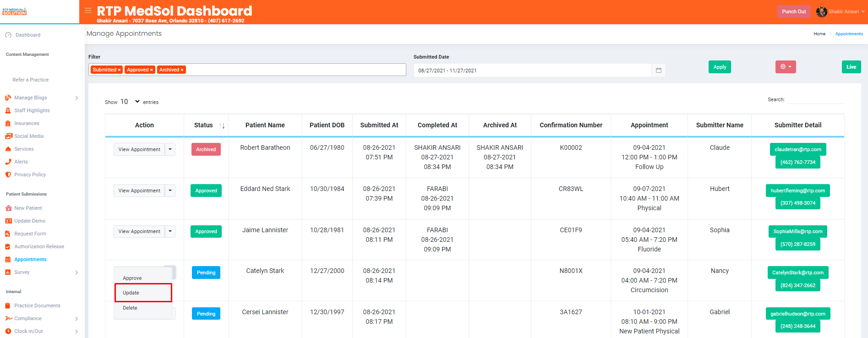Viewport: 868px width, 338px height.
Task: Click the green Live button
Action: tap(851, 67)
